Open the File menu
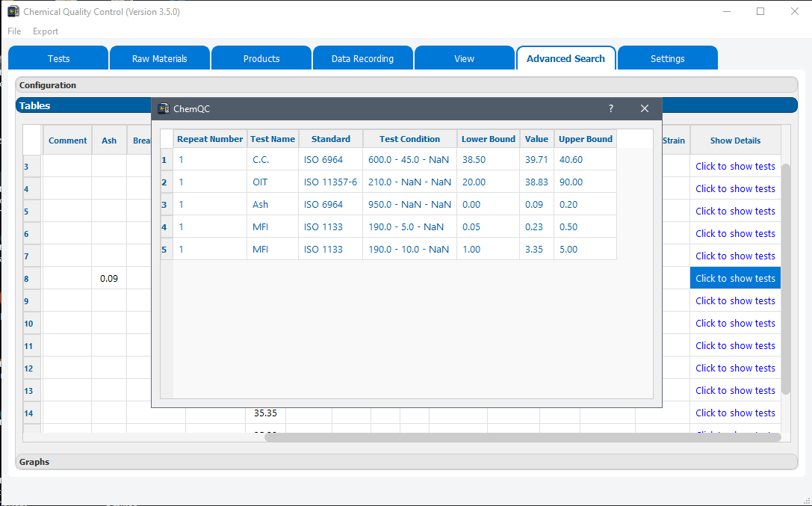Viewport: 812px width, 506px height. point(13,31)
